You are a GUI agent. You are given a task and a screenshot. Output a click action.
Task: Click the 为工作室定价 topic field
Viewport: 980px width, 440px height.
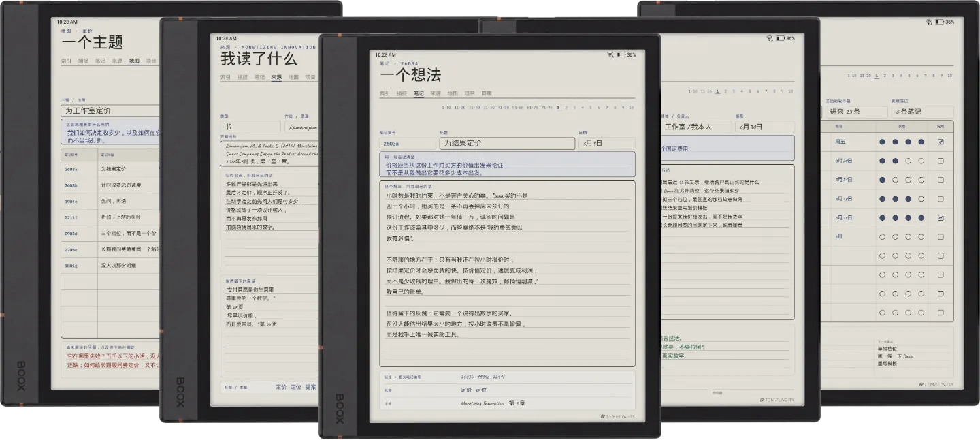coord(110,110)
